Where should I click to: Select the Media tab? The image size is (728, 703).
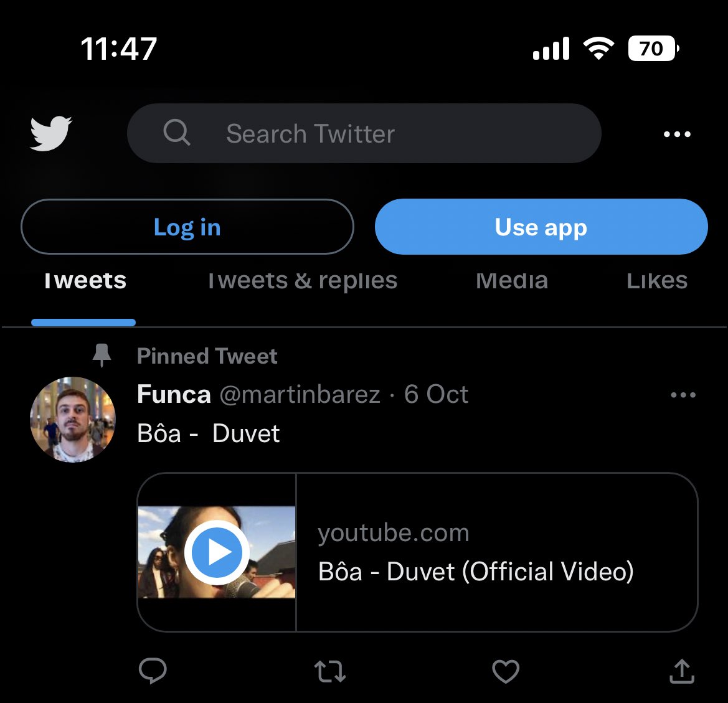[512, 281]
